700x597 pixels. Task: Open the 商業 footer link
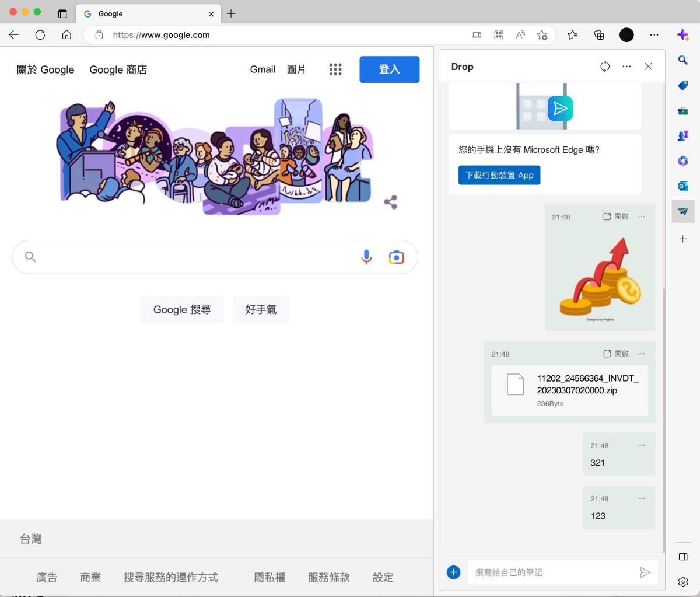(x=90, y=577)
